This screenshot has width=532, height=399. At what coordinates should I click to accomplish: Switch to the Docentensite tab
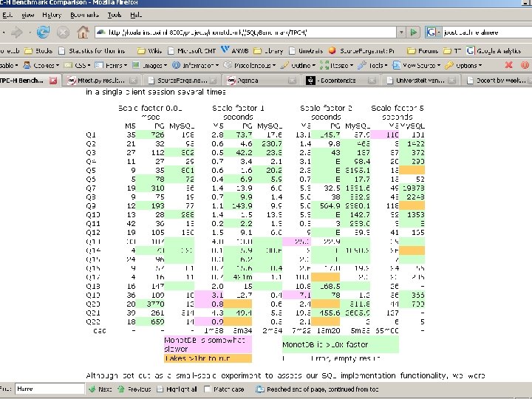(341, 81)
